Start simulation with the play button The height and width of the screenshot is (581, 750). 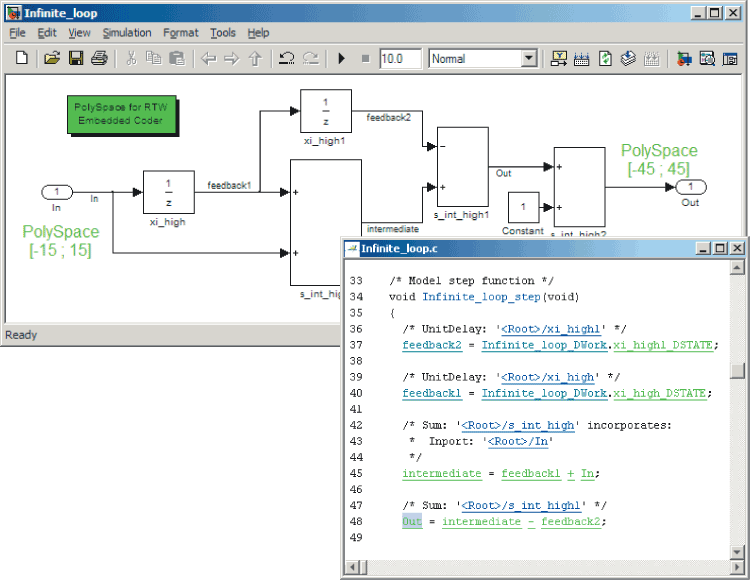pos(342,59)
